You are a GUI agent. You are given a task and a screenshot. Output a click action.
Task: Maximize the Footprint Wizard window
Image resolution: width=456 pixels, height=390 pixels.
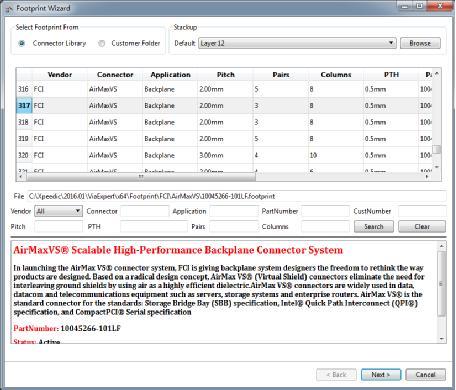pyautogui.click(x=419, y=6)
